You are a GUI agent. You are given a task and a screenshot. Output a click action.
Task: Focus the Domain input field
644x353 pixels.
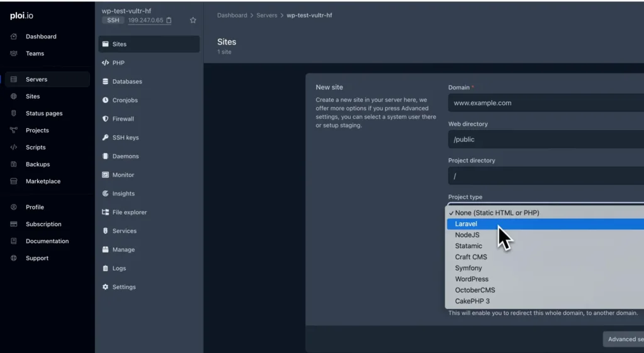pos(547,103)
